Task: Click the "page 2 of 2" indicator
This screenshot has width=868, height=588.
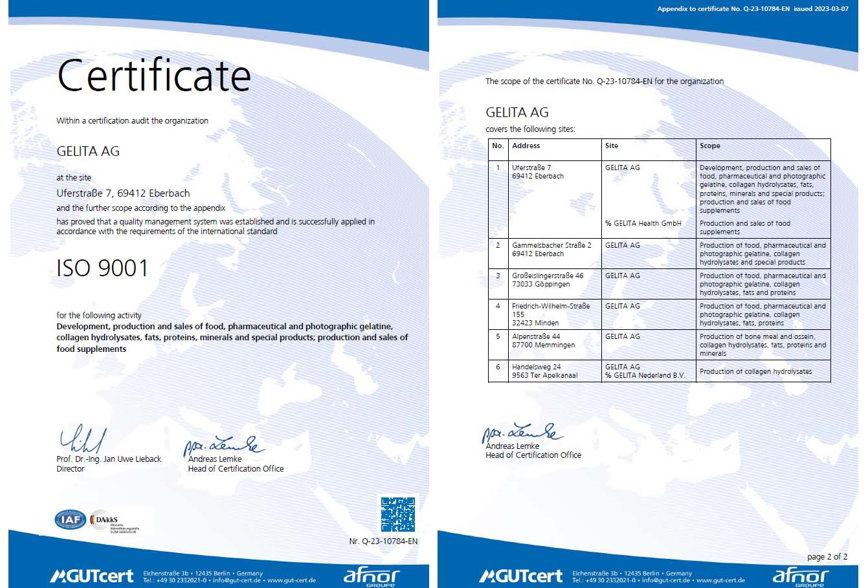Action: click(x=827, y=556)
